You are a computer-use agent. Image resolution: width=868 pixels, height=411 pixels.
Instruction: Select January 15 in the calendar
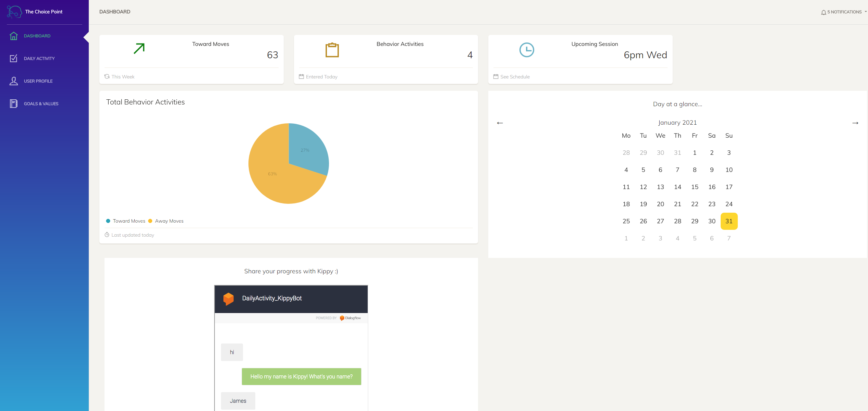click(695, 187)
